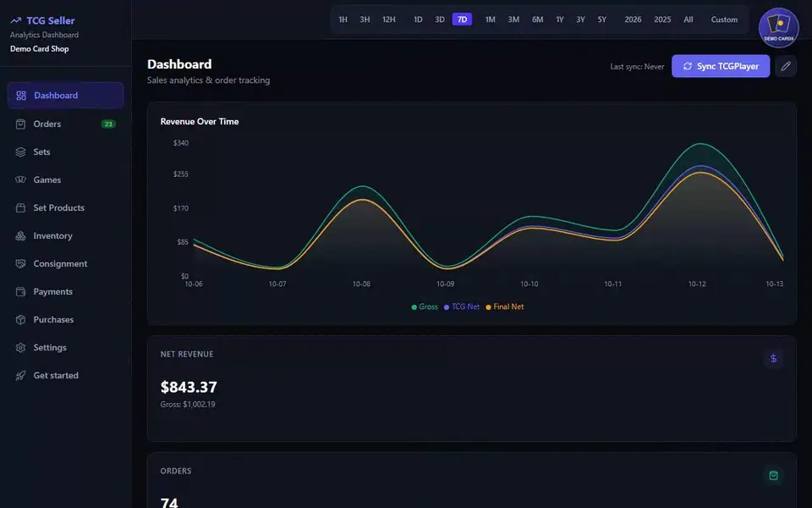
Task: Toggle the Final Net legend series
Action: (505, 306)
